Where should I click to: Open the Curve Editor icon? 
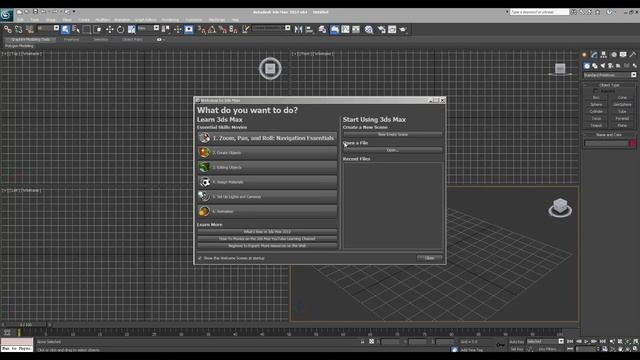tap(345, 29)
